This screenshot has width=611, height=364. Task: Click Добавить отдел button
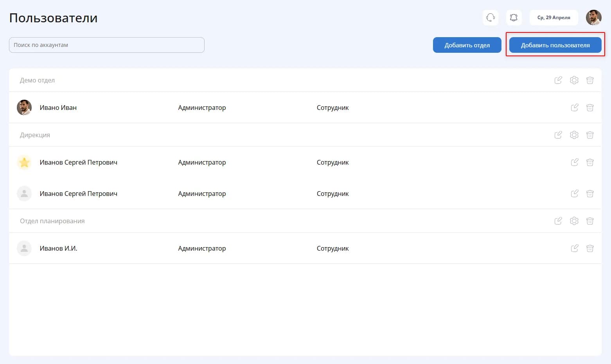(467, 45)
